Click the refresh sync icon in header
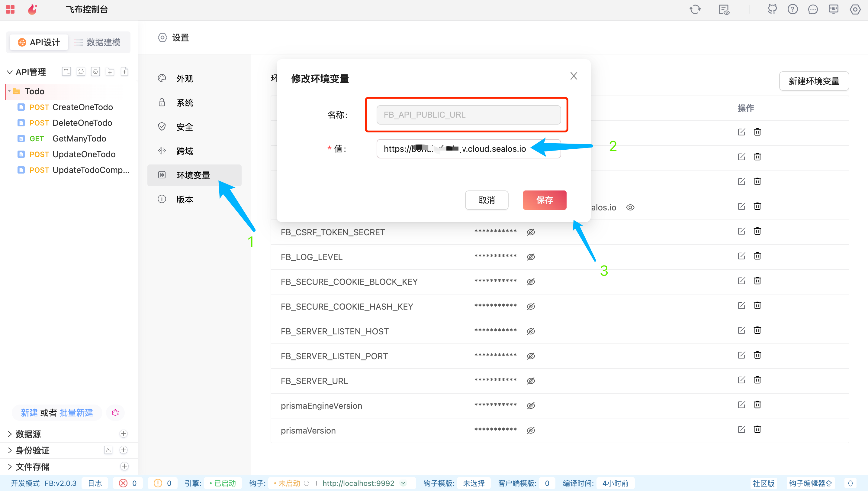 tap(695, 9)
